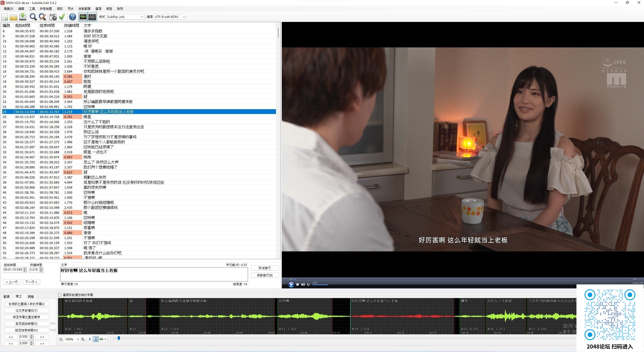Open the 同步 menu

(71, 9)
